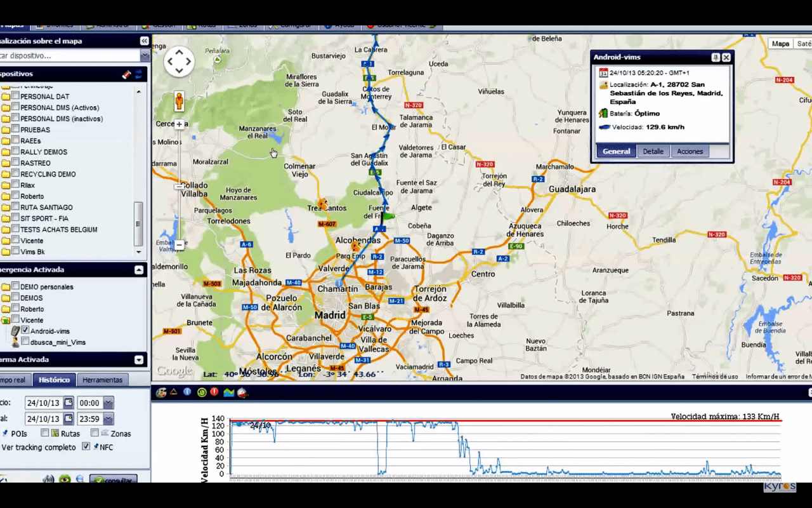Check the PRUEBAS group checkbox
Viewport: 812px width, 508px height.
pos(15,129)
